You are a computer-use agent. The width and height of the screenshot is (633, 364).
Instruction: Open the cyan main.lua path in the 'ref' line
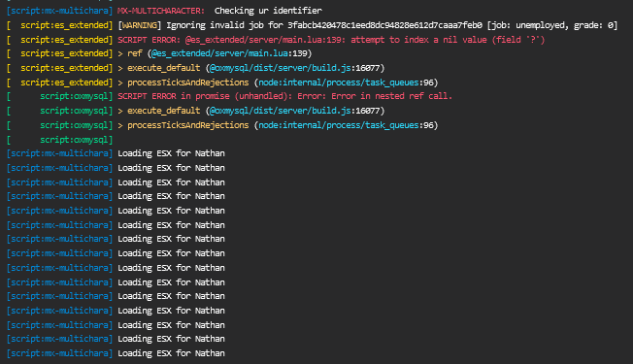[x=220, y=53]
